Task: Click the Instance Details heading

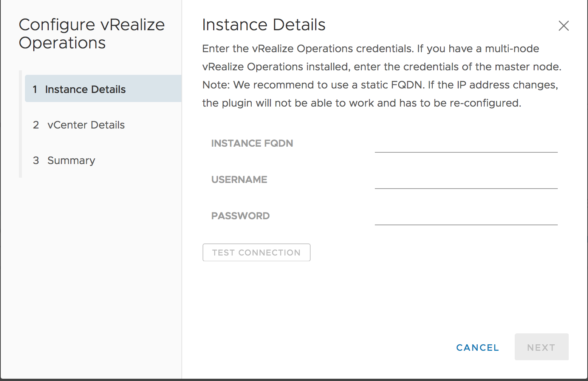Action: tap(264, 25)
